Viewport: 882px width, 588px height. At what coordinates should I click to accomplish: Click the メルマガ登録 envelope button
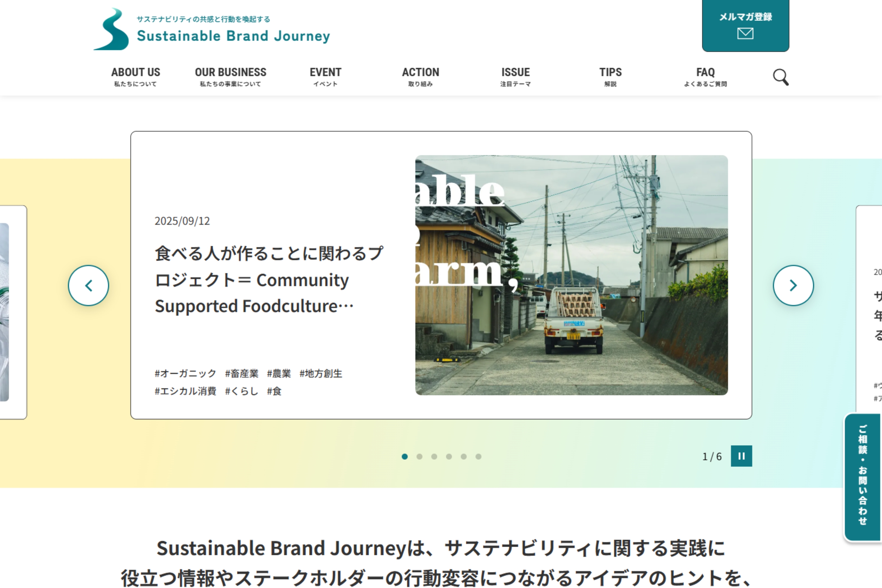pos(745,25)
